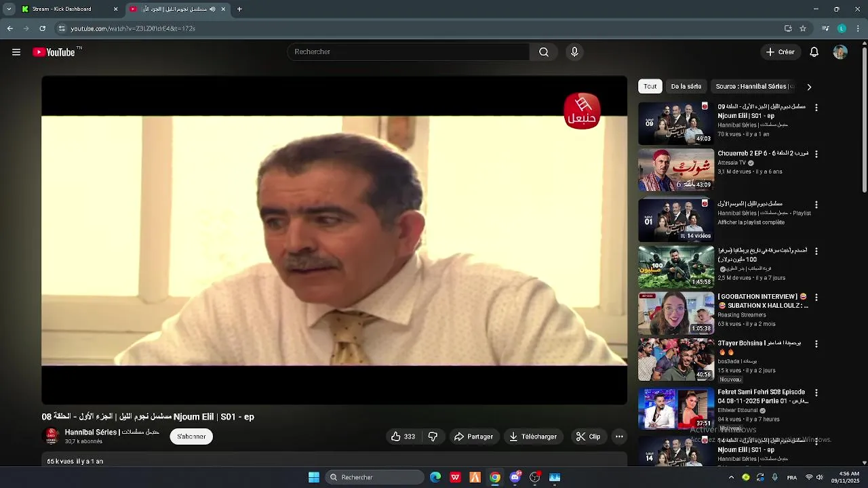The width and height of the screenshot is (868, 488).
Task: Close the Kick Dashboard tab
Action: [115, 9]
